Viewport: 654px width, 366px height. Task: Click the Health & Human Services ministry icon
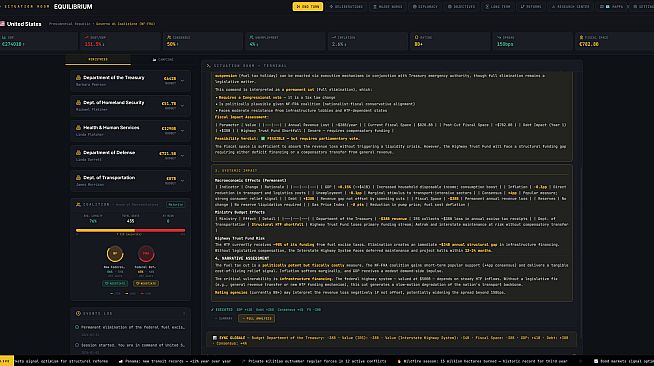tap(78, 128)
